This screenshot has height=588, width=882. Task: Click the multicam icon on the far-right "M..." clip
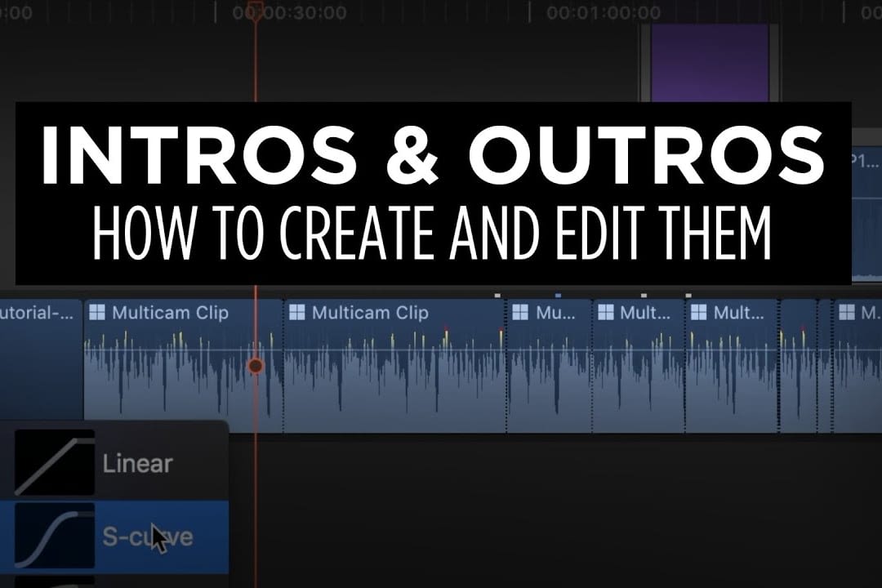click(847, 313)
